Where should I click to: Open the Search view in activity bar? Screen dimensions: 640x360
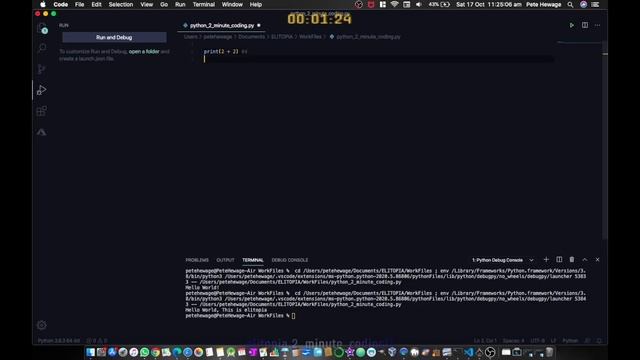(x=42, y=48)
